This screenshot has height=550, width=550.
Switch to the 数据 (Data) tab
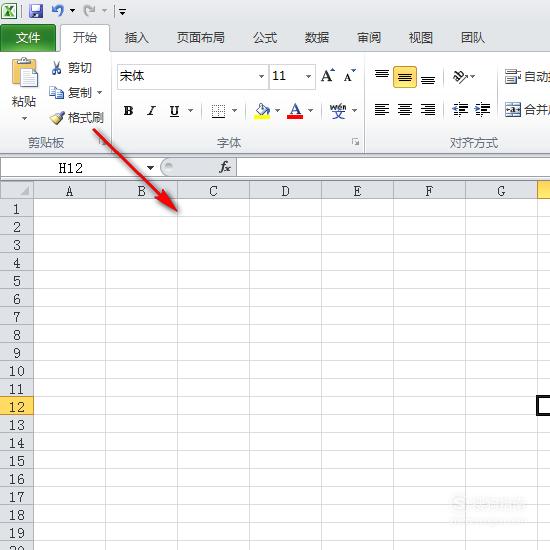[x=317, y=38]
